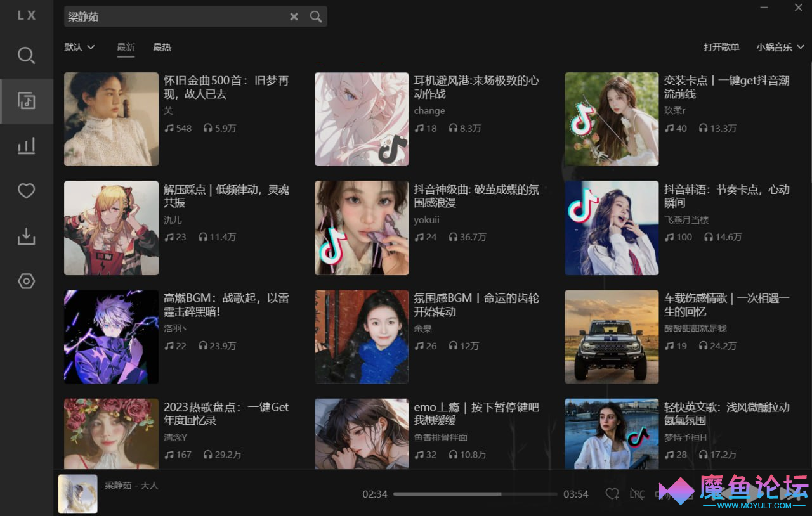The height and width of the screenshot is (516, 812).
Task: Open the download page in sidebar
Action: point(26,236)
